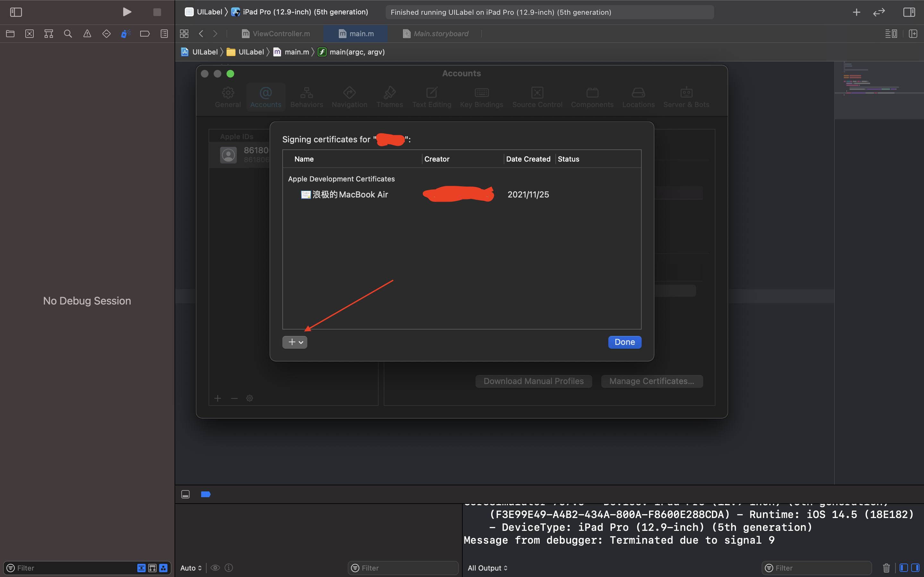Image resolution: width=924 pixels, height=577 pixels.
Task: Open the plus dropdown to add certificate
Action: (x=295, y=342)
